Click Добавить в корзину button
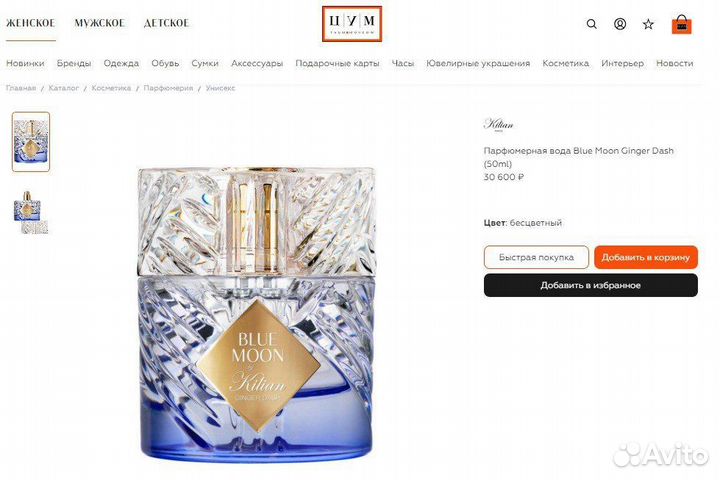 click(x=646, y=257)
